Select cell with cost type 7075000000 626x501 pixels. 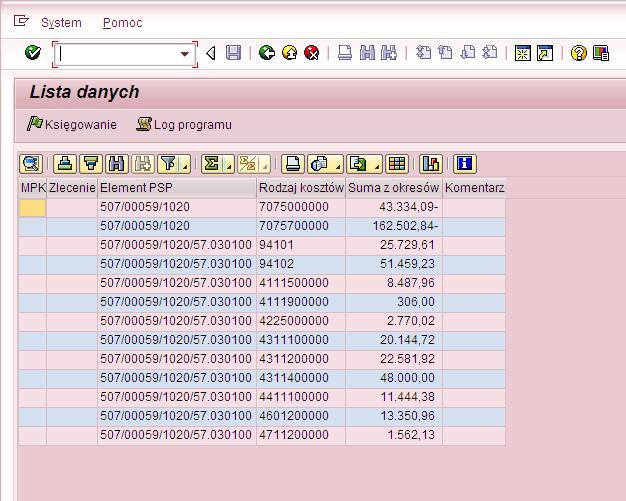click(301, 207)
